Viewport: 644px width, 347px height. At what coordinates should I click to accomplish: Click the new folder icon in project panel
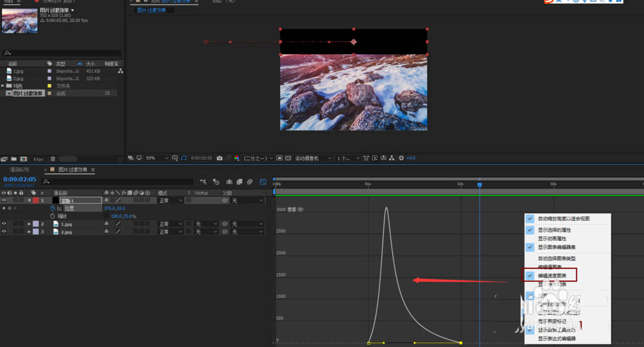(x=14, y=158)
